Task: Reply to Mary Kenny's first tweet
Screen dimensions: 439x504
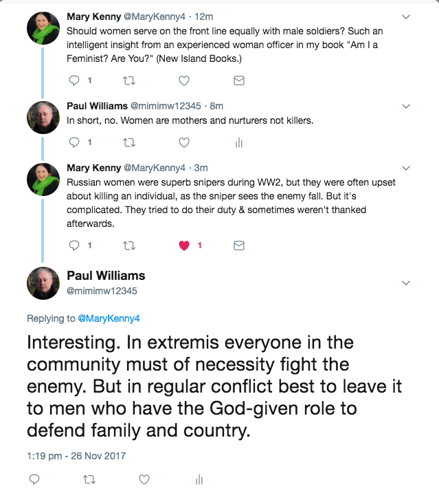Action: (76, 80)
